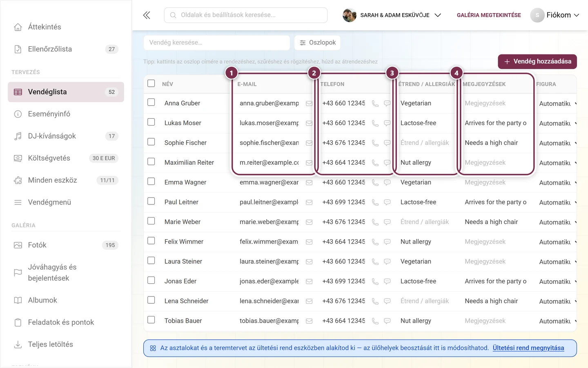Screen dimensions: 588x368
Task: Click the Megjegyzések field for Maximilian Reiter
Action: point(496,163)
